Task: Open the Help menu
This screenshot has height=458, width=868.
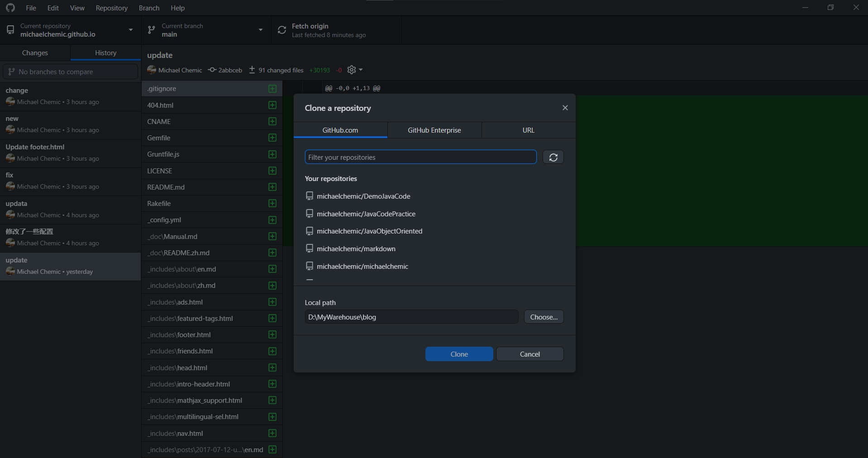Action: [x=177, y=8]
